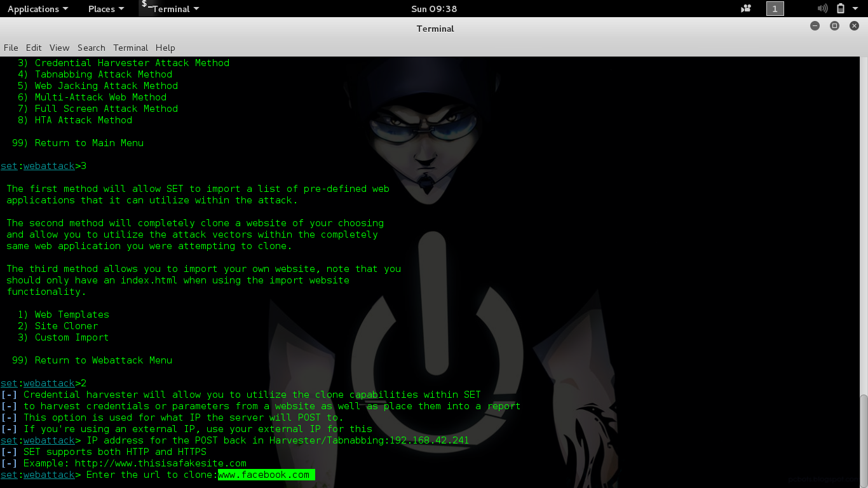Open the File menu
Viewport: 868px width, 488px height.
pos(11,48)
